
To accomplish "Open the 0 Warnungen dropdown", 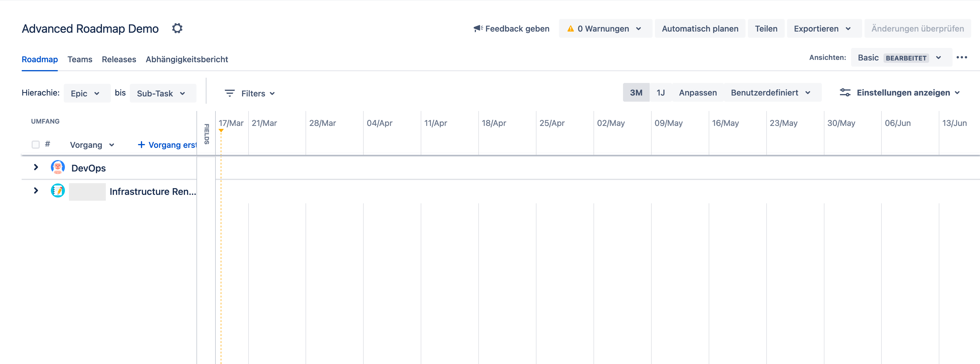I will click(x=605, y=29).
